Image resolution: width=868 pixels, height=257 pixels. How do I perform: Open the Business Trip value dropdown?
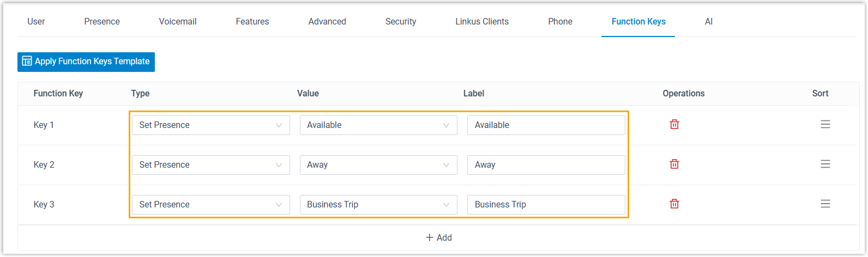pos(378,205)
